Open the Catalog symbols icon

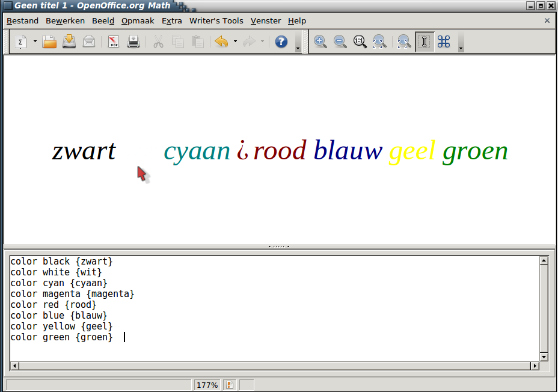444,41
